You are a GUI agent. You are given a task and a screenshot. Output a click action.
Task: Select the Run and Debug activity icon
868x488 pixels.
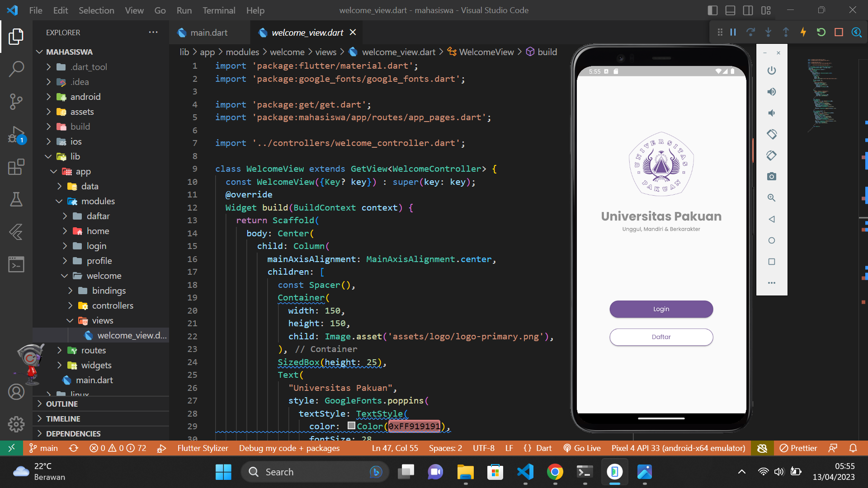click(16, 135)
